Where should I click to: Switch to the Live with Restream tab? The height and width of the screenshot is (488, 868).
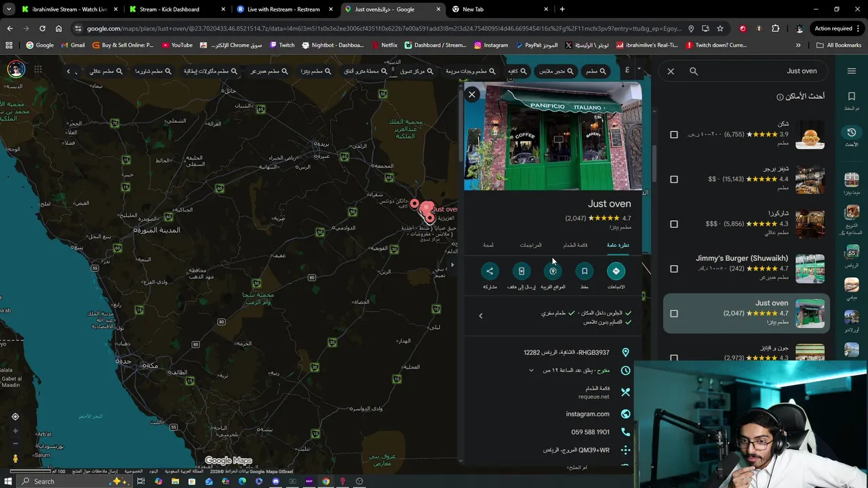coord(284,9)
